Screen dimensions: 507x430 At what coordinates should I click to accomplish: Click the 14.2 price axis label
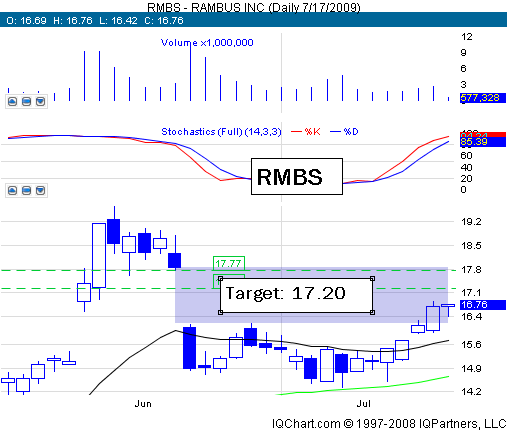471,392
